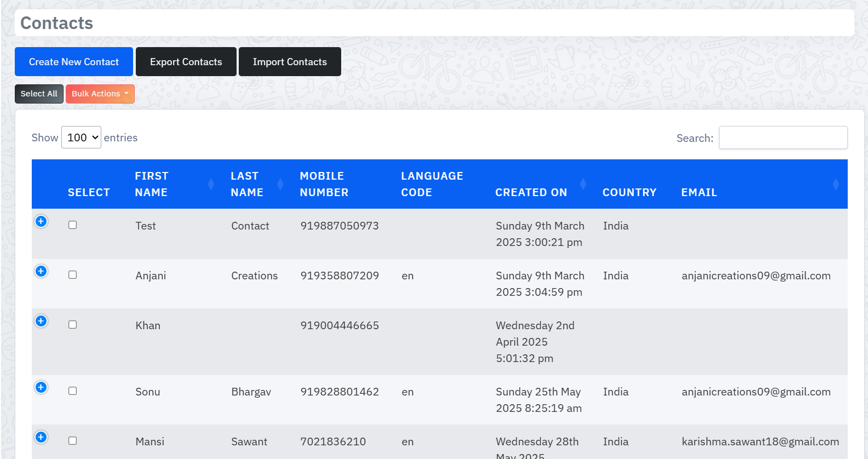This screenshot has height=459, width=868.
Task: Click Export Contacts button
Action: [186, 62]
